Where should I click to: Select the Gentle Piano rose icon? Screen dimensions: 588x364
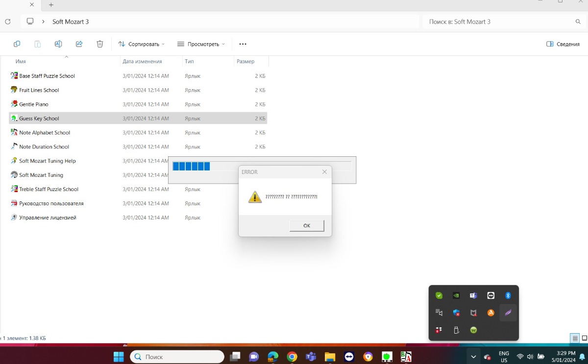click(x=14, y=104)
